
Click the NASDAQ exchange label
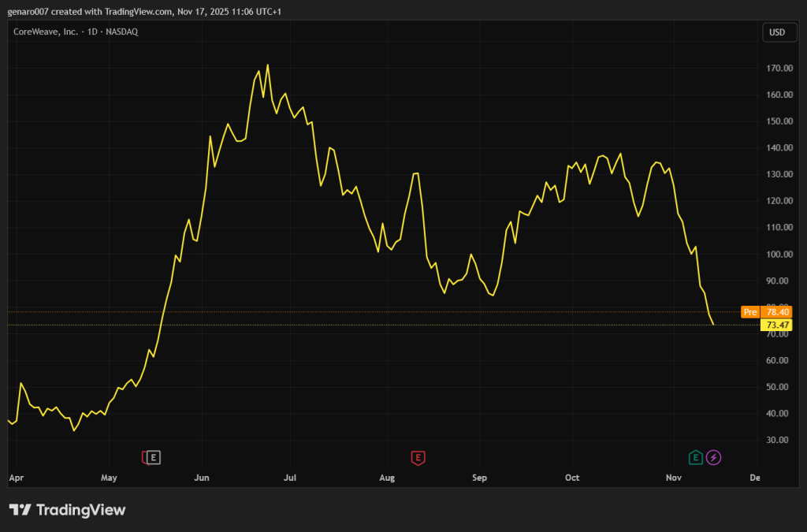click(x=122, y=32)
